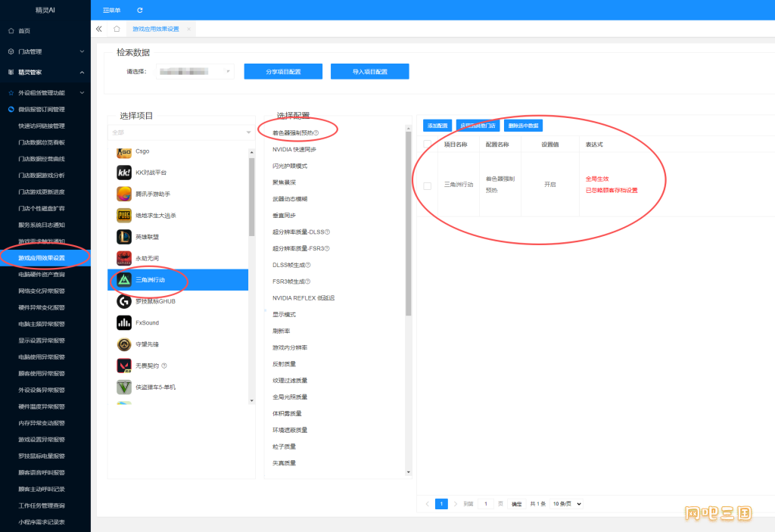Pick the FxSound app icon
775x532 pixels.
124,323
